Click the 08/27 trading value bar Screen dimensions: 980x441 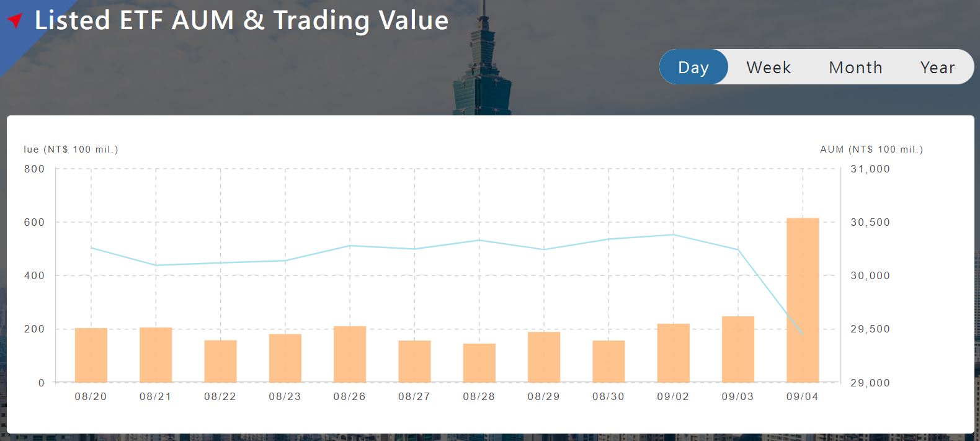(414, 362)
